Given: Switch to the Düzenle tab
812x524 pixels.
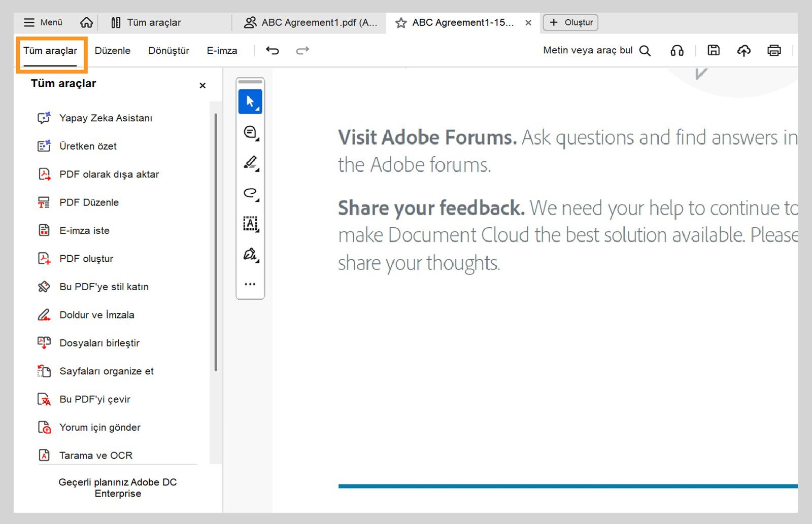Looking at the screenshot, I should click(113, 50).
